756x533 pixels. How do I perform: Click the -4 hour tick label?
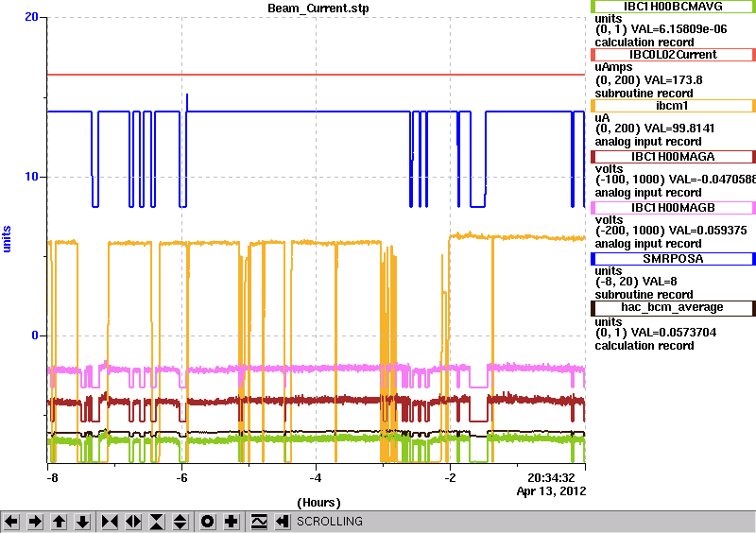click(x=316, y=478)
